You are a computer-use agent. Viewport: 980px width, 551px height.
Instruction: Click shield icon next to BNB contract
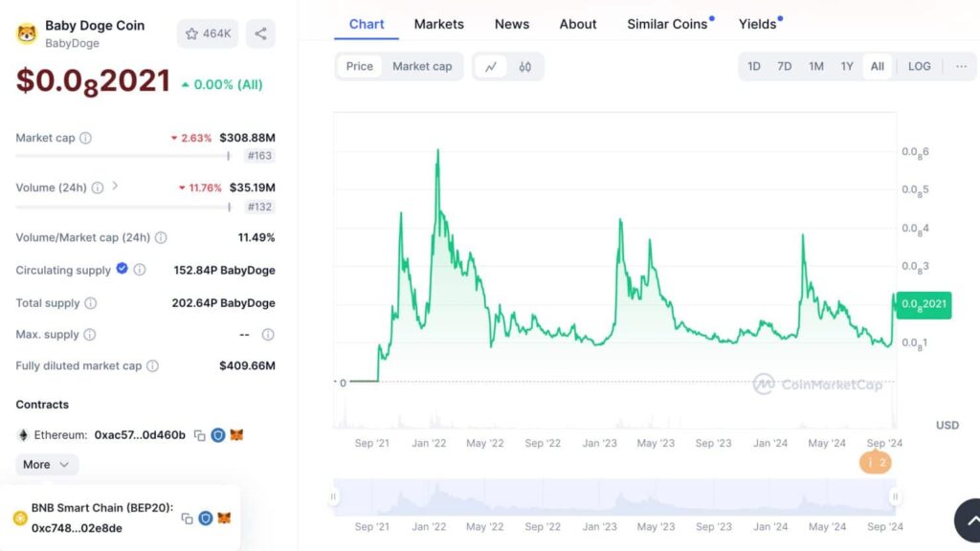[x=205, y=518]
